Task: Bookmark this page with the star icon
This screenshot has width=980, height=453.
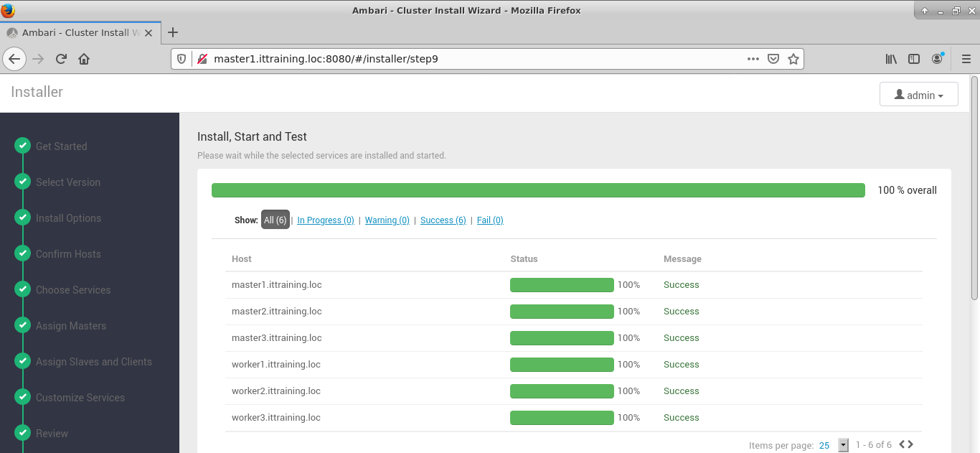Action: (793, 59)
